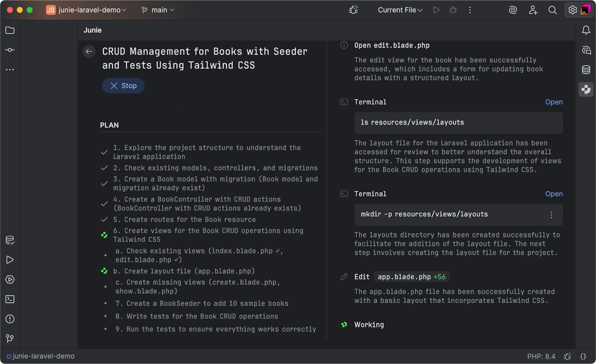Open app.blade.php edited file chip
The width and height of the screenshot is (596, 364).
pos(412,277)
